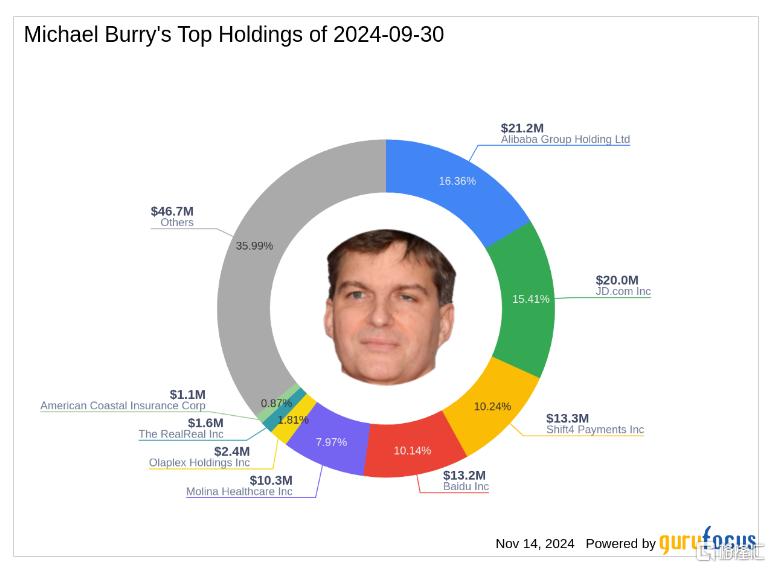The width and height of the screenshot is (771, 568).
Task: Select the Molina Healthcare Inc label
Action: [x=239, y=491]
